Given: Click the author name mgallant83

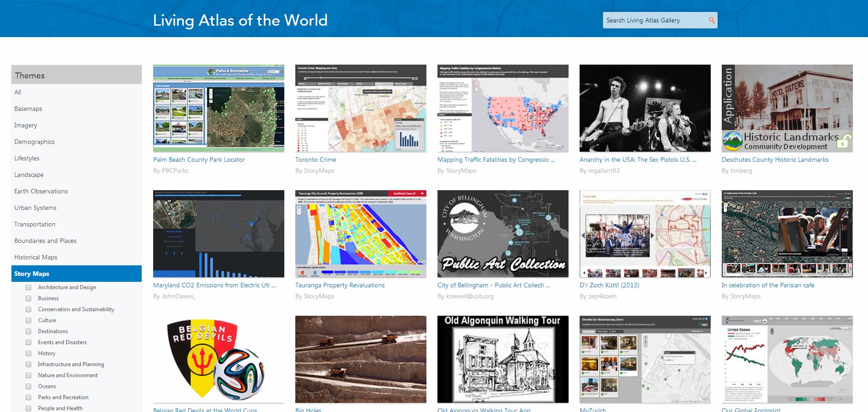Looking at the screenshot, I should [603, 170].
